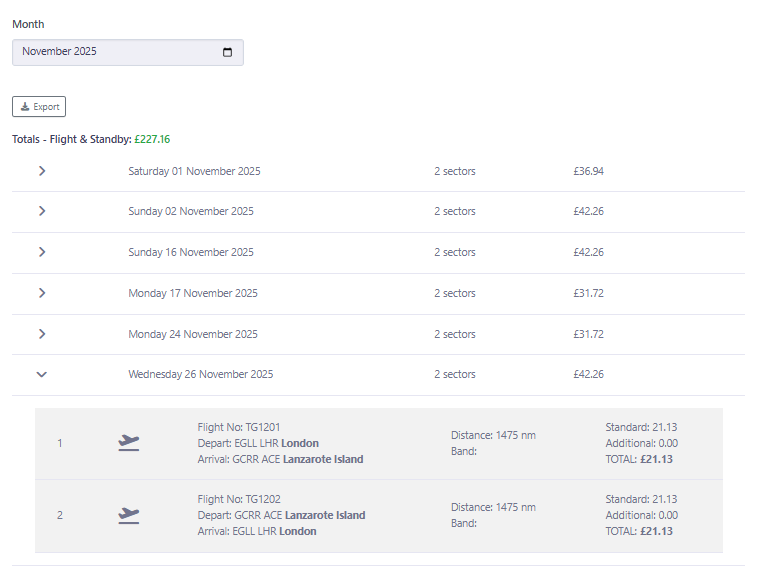Viewport: 765px width, 581px height.
Task: Click the Distance 1475 nm for sector 1
Action: click(493, 435)
